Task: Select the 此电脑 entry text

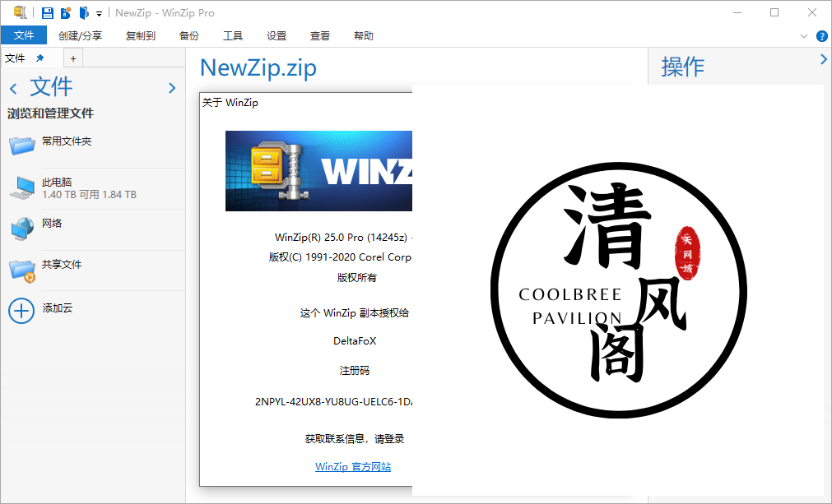Action: [x=57, y=182]
